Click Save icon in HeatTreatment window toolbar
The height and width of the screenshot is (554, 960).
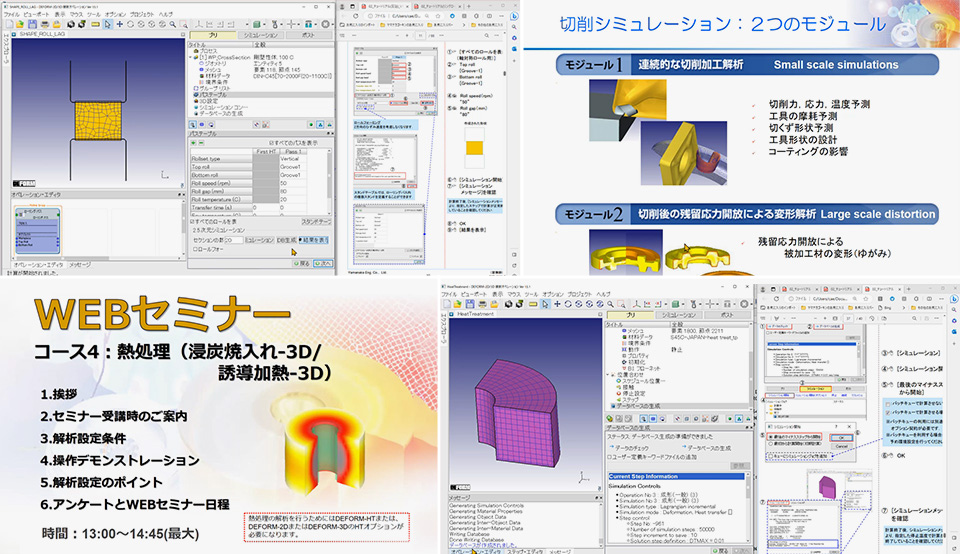pos(470,304)
